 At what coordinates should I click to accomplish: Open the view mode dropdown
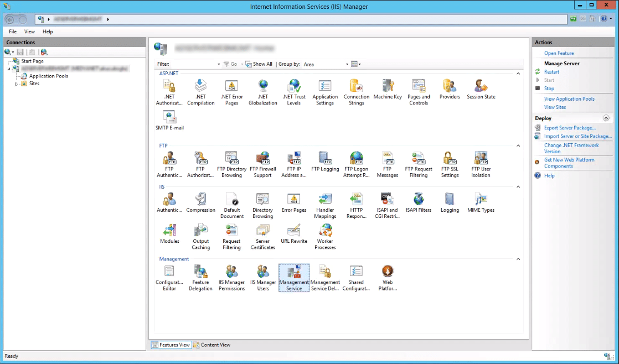[356, 64]
